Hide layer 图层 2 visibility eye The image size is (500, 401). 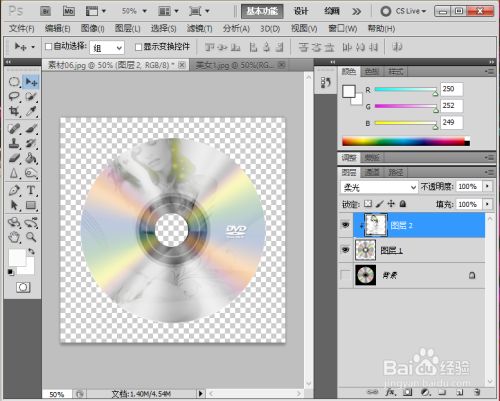pos(346,225)
